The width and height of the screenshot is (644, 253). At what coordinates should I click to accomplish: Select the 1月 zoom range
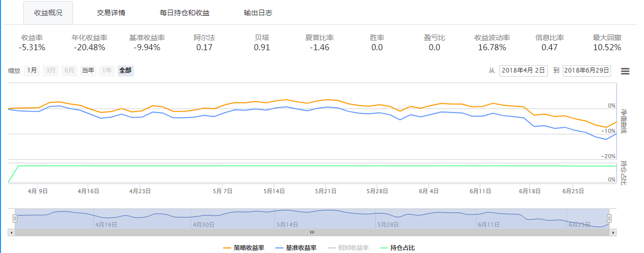pyautogui.click(x=32, y=70)
